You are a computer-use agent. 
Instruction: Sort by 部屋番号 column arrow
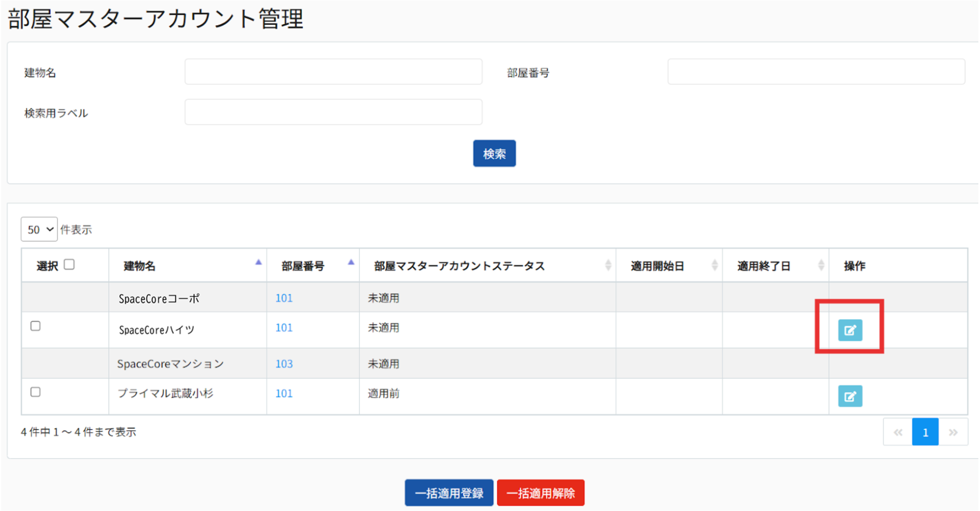(x=351, y=262)
